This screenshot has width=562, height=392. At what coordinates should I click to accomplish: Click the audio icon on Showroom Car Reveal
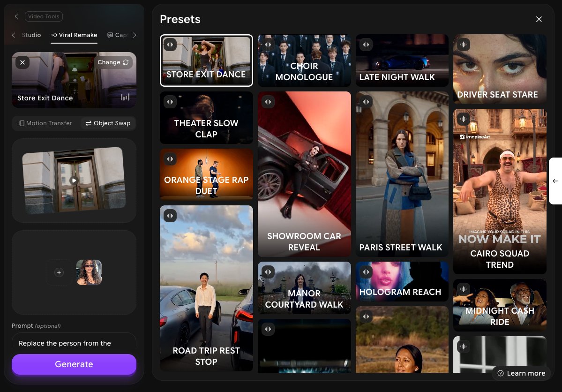(268, 102)
